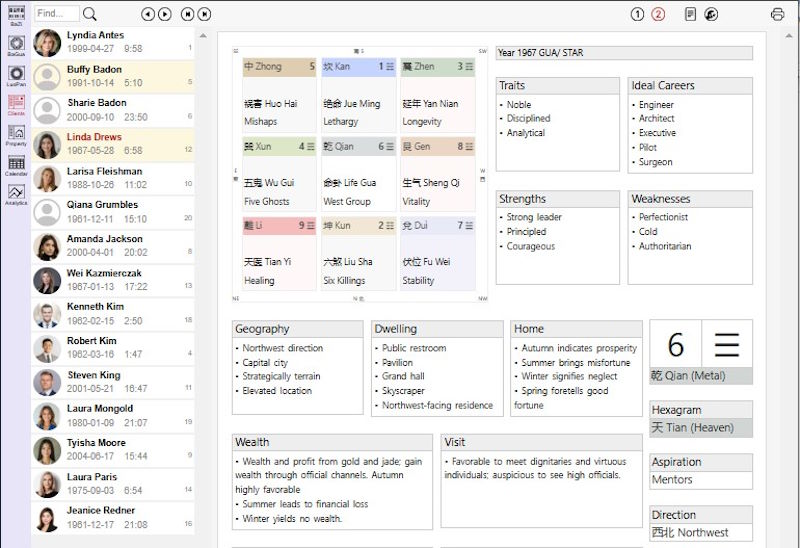Click Steven King's profile photo
Viewport: 800px width, 548px height.
pos(47,383)
